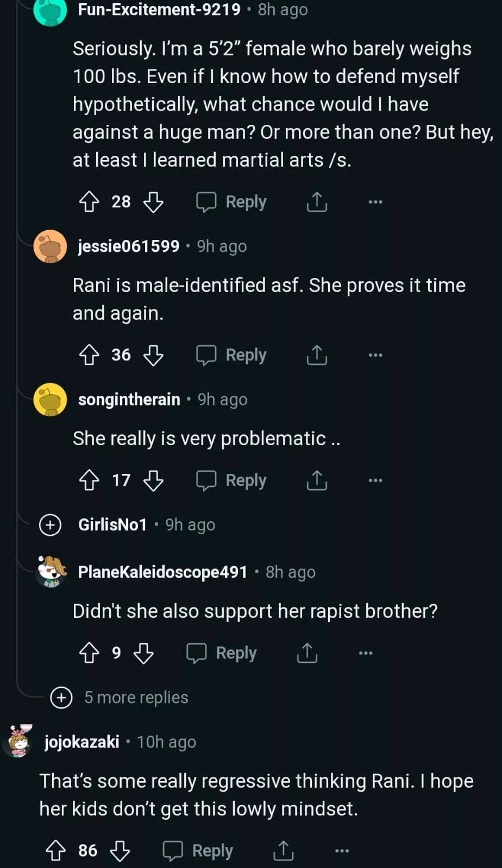Share Fun-Excitement-9219's comment
This screenshot has height=868, width=502.
[x=317, y=202]
